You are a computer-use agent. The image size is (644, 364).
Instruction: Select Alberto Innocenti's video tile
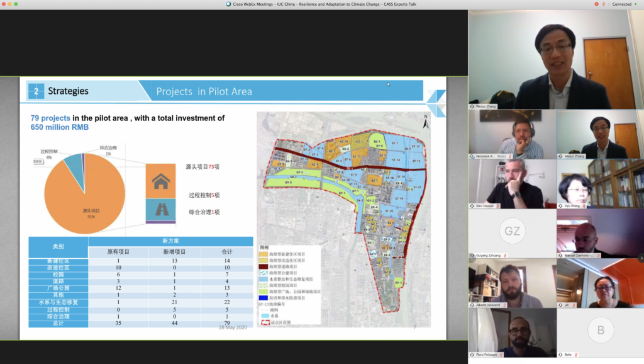512,282
